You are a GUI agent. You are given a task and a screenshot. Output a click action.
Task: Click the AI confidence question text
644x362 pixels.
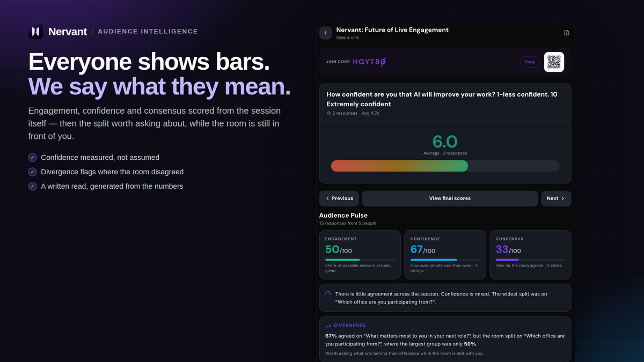pos(442,99)
